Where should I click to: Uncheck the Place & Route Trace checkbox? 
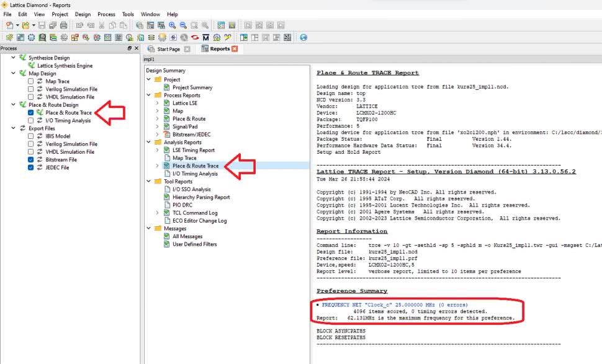pos(31,113)
